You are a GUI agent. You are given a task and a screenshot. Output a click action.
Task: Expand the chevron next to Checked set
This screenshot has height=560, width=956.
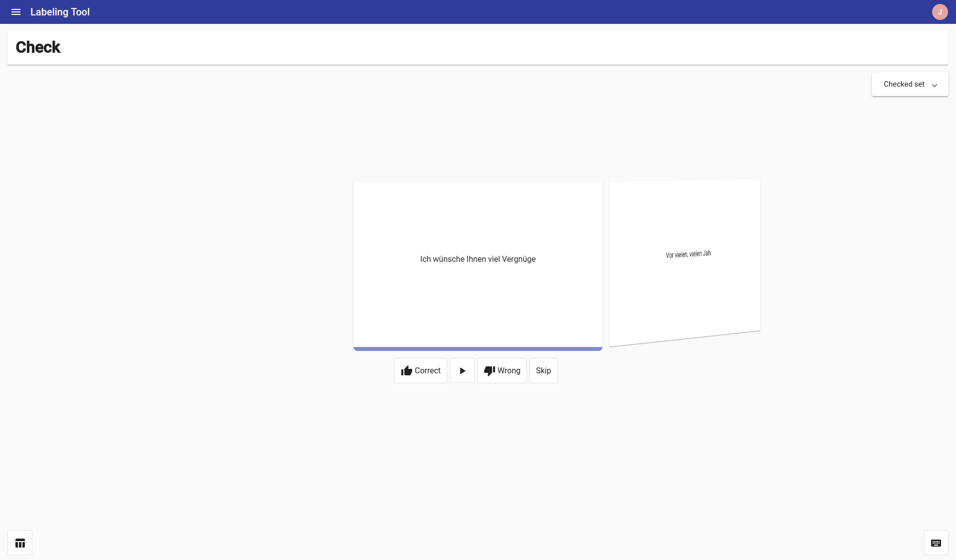click(935, 85)
